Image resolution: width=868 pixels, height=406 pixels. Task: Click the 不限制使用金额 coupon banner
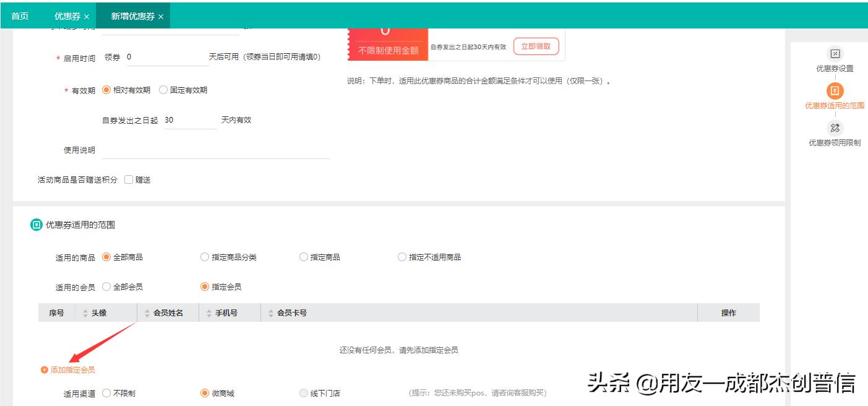tap(388, 46)
